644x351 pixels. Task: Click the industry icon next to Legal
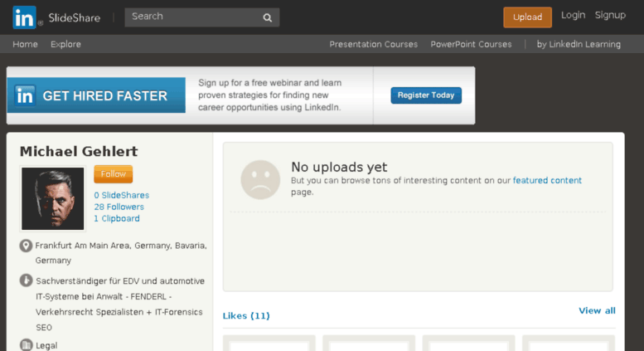pyautogui.click(x=26, y=345)
